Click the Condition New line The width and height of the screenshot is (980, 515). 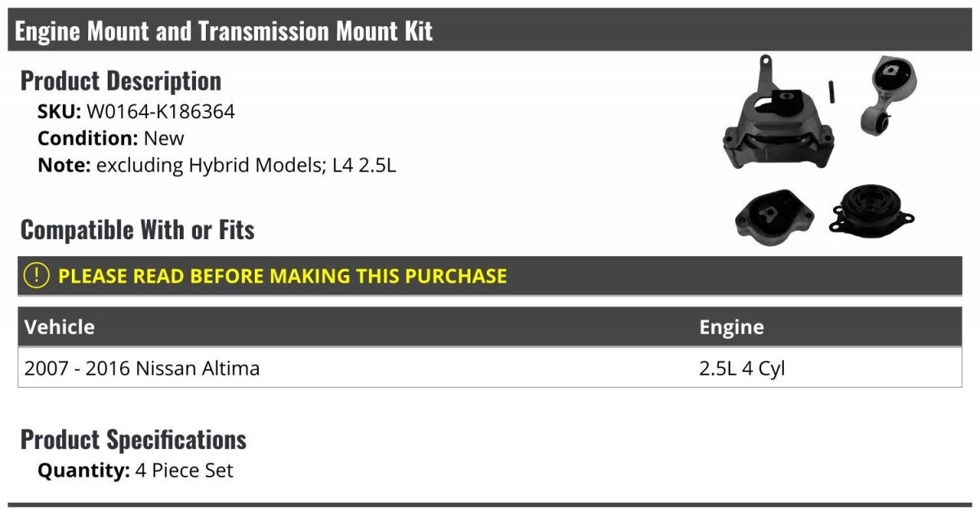(x=111, y=138)
